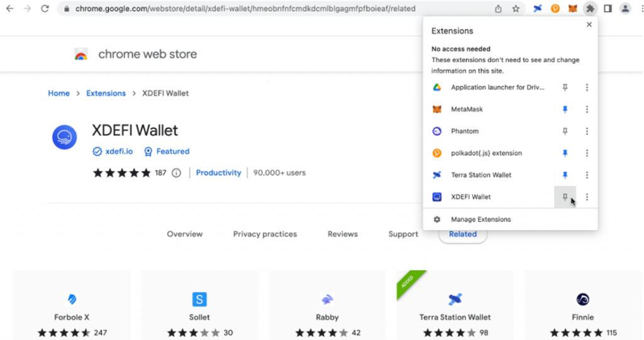Image resolution: width=644 pixels, height=340 pixels.
Task: Open polkadot extension icon in toolbar
Action: point(555,9)
